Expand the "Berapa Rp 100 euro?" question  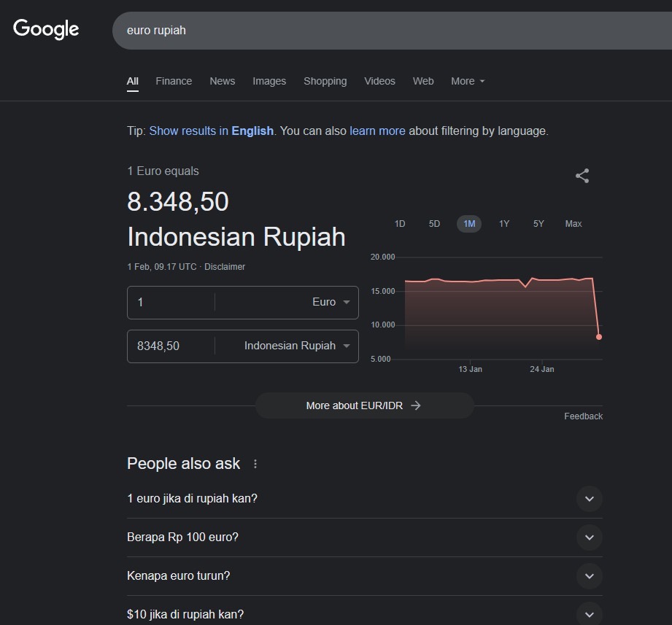coord(590,537)
